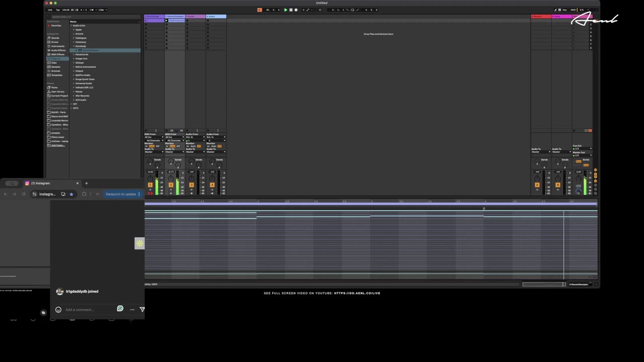Expand the VST folder
Screen dimensions: 644x362
71,104
